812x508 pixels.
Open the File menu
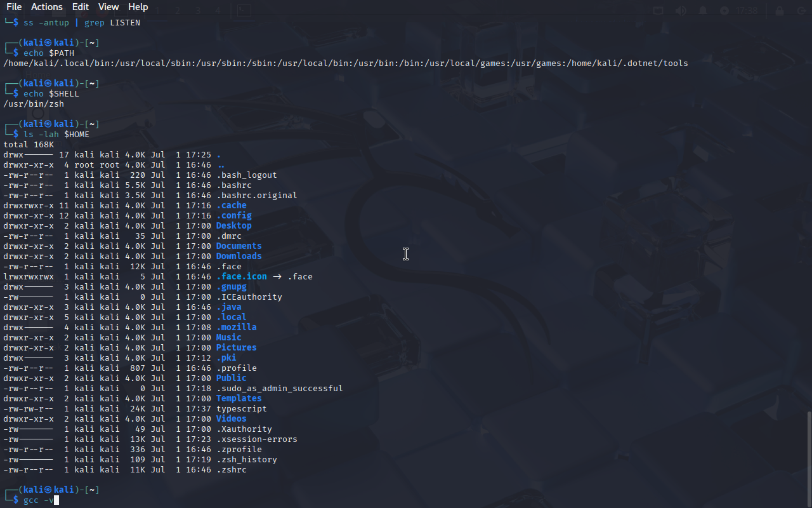point(14,7)
